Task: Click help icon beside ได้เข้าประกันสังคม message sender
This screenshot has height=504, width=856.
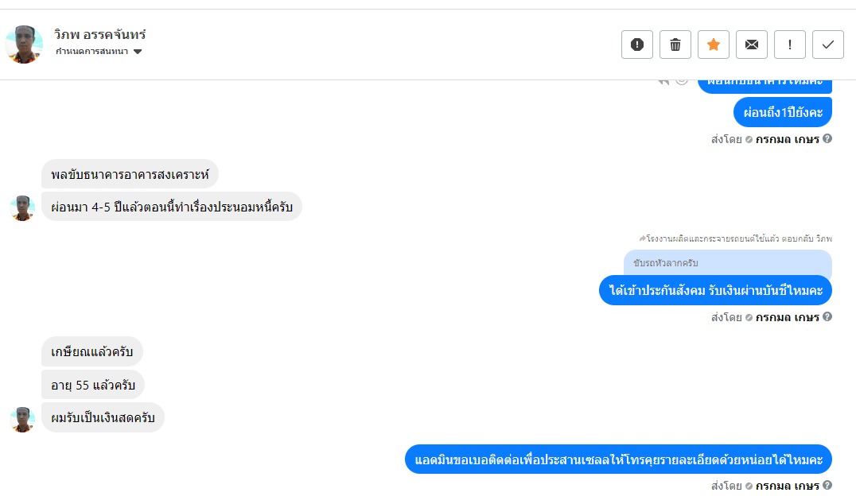Action: pos(827,317)
